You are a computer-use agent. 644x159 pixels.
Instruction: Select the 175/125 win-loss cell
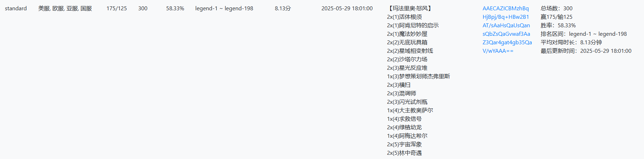pyautogui.click(x=117, y=8)
